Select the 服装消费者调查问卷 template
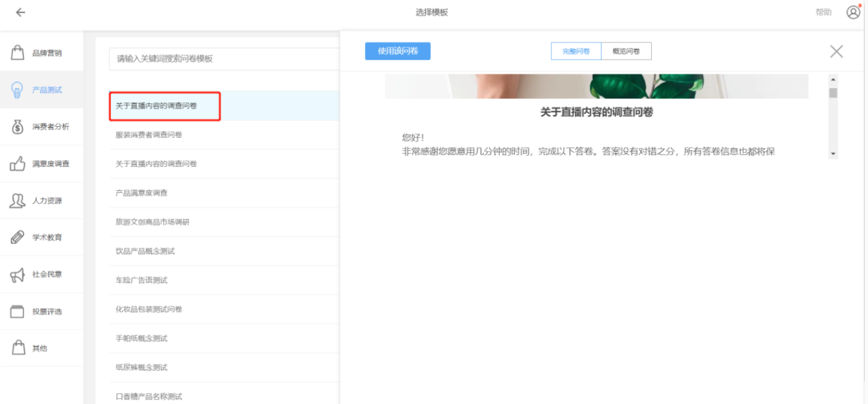Screen dimensions: 868x404 149,135
